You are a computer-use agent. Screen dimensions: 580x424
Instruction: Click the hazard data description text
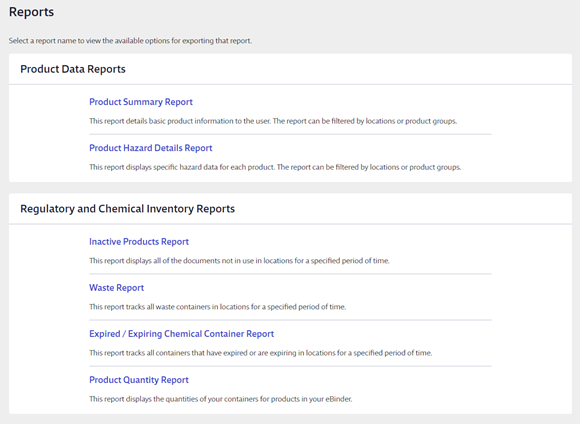click(x=275, y=167)
